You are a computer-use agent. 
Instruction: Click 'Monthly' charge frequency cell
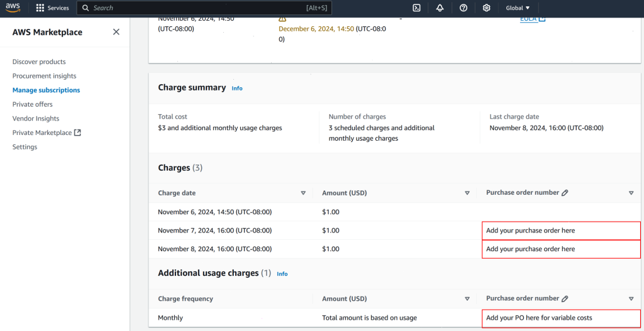coord(170,318)
